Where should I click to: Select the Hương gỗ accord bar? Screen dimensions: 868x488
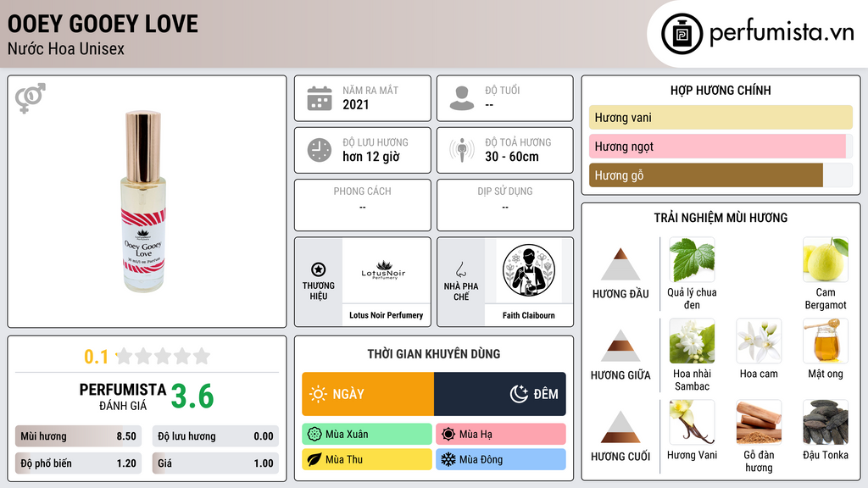click(x=721, y=175)
